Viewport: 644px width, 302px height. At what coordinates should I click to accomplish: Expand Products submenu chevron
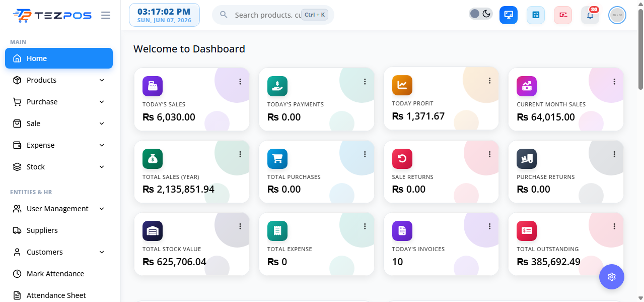click(102, 80)
